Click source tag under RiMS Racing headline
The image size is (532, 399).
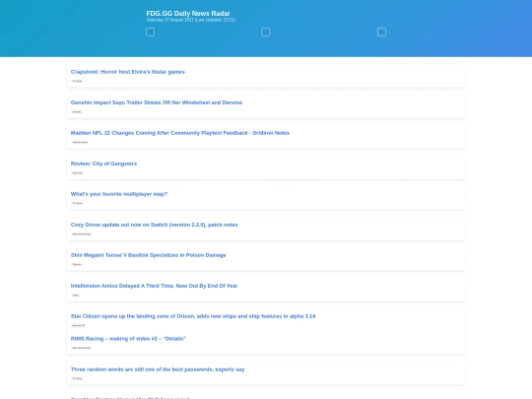82,348
